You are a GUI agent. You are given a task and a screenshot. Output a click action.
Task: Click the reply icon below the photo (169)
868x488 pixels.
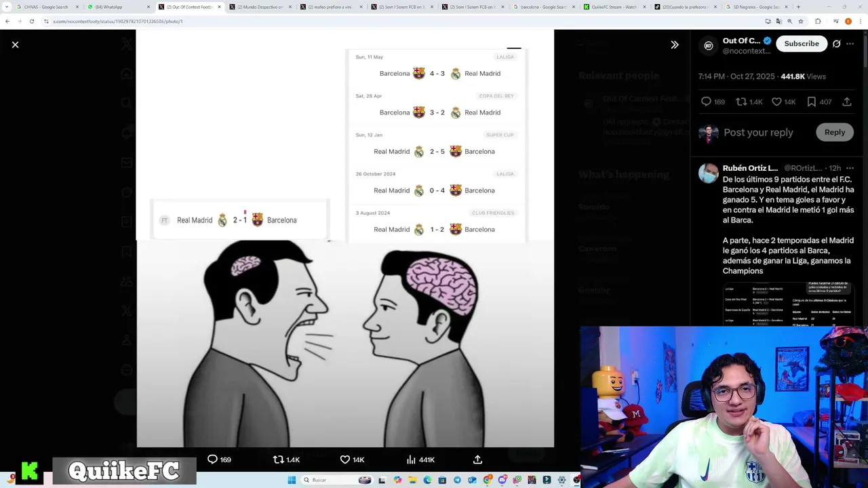pyautogui.click(x=212, y=460)
